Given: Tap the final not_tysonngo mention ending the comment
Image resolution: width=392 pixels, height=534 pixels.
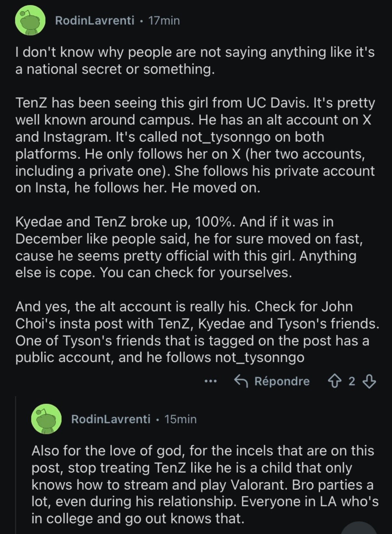Looking at the screenshot, I should 260,358.
